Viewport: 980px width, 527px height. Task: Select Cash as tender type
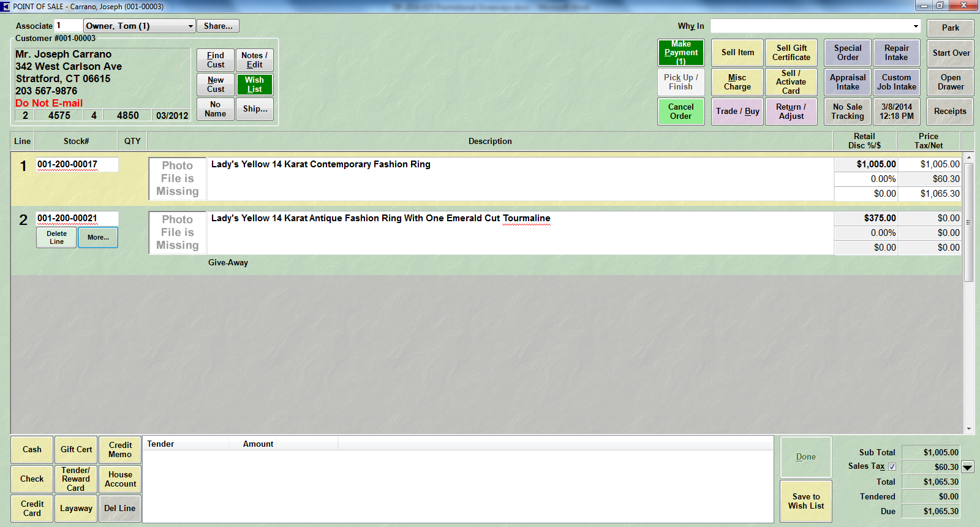pos(32,450)
